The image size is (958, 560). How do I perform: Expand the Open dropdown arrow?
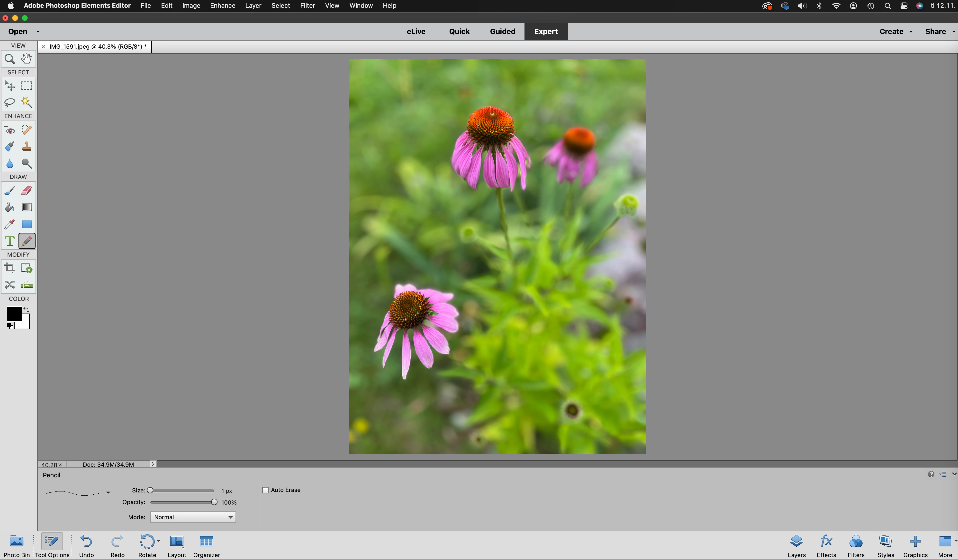[38, 32]
